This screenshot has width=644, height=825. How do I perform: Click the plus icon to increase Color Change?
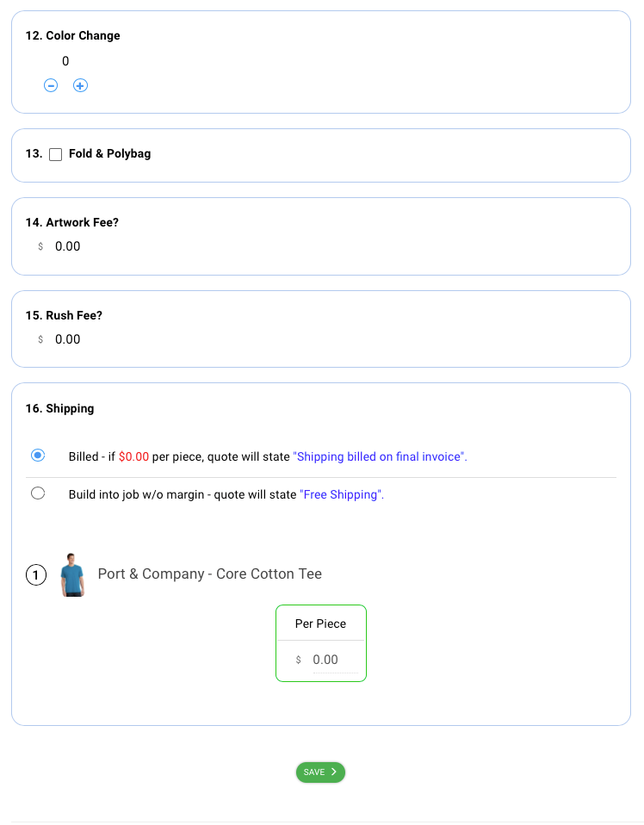[x=80, y=85]
